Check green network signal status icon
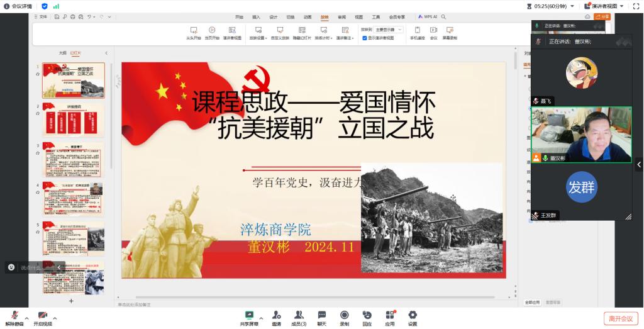 [56, 6]
